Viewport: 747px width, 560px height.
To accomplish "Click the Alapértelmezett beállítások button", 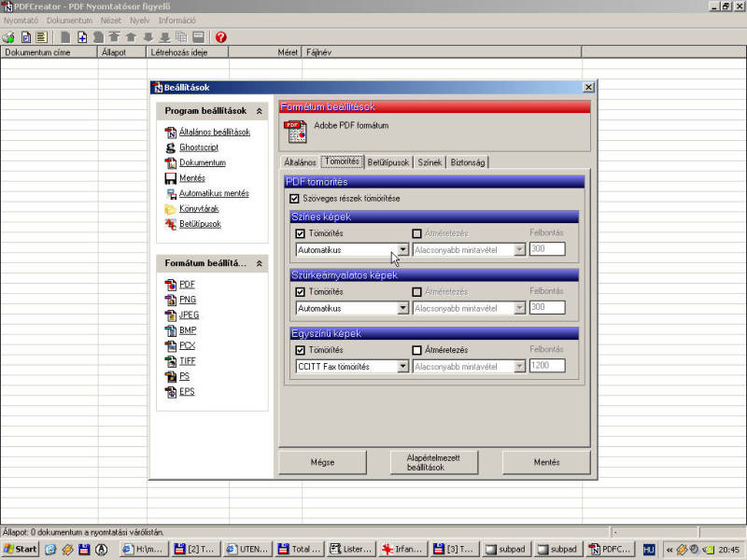I will tap(434, 462).
